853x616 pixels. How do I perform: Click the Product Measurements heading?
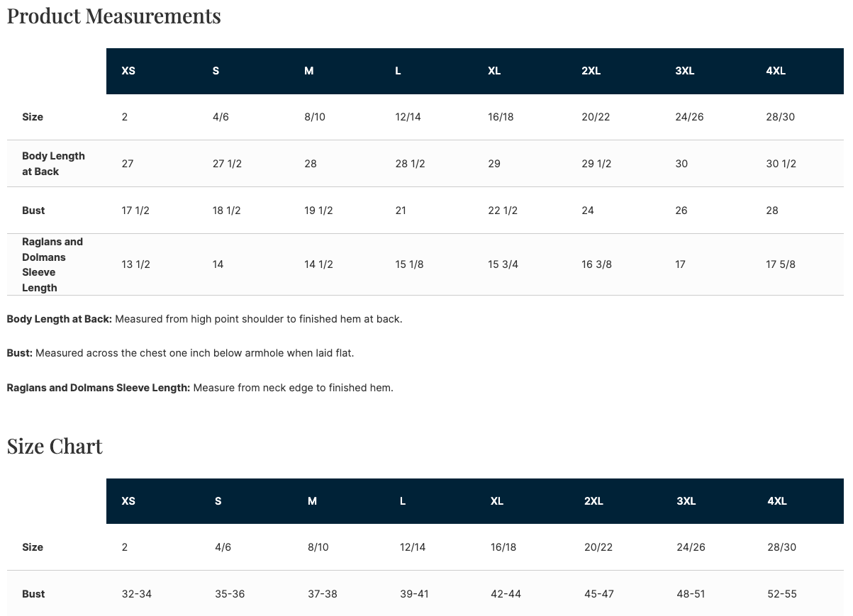(x=113, y=16)
